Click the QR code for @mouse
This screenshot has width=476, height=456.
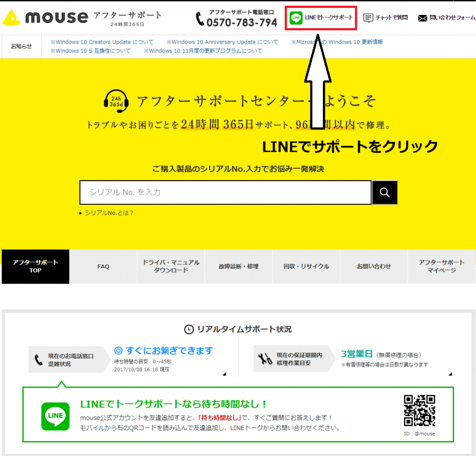point(419,410)
